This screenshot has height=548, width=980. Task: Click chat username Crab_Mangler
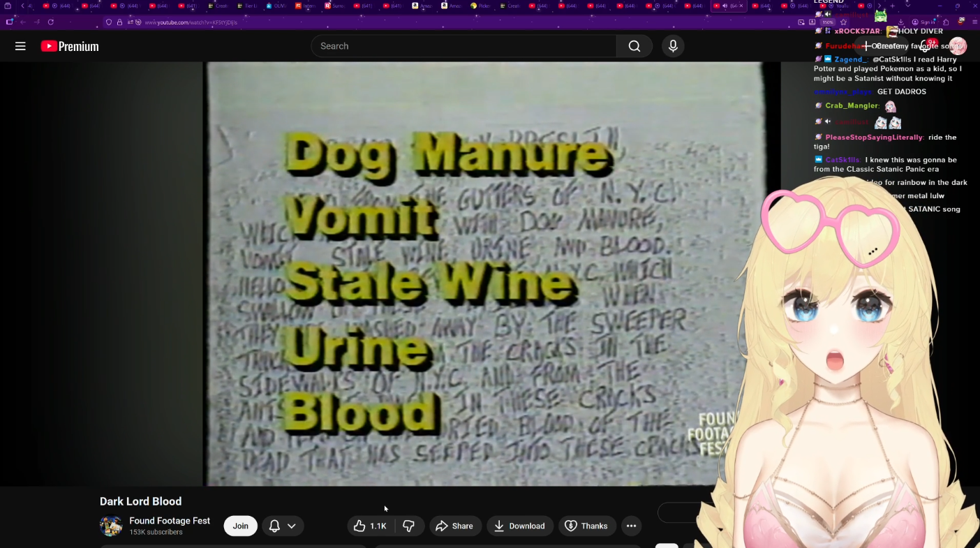(852, 105)
